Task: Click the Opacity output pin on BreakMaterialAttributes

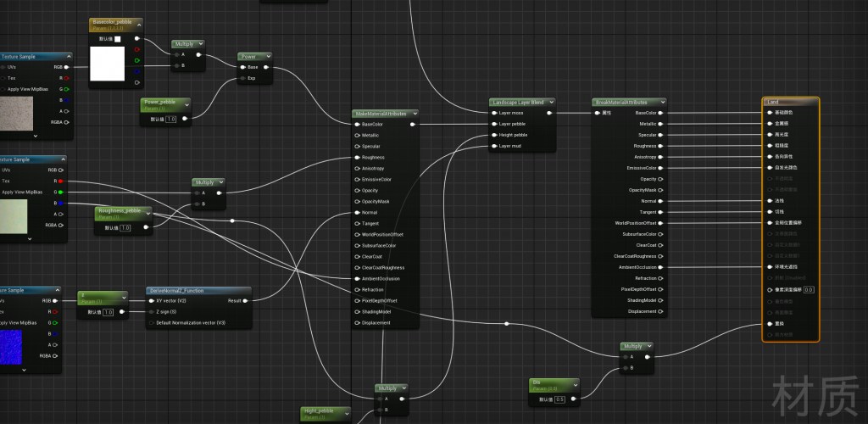Action: pos(661,179)
